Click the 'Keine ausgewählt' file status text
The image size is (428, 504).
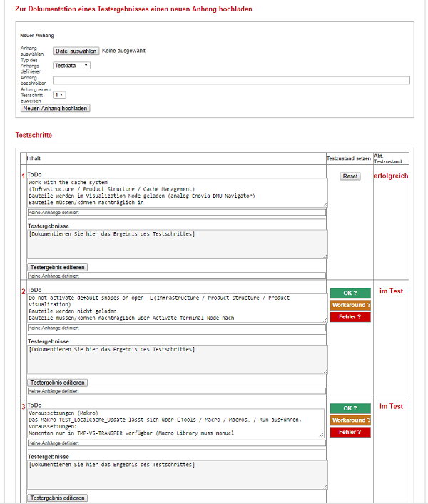[123, 51]
